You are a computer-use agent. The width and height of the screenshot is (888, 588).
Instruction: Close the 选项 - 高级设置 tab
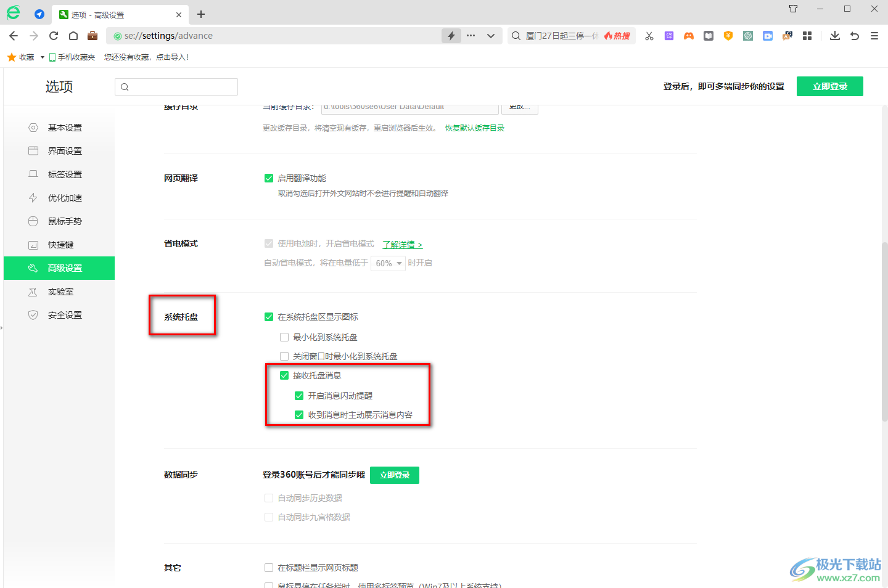coord(179,15)
